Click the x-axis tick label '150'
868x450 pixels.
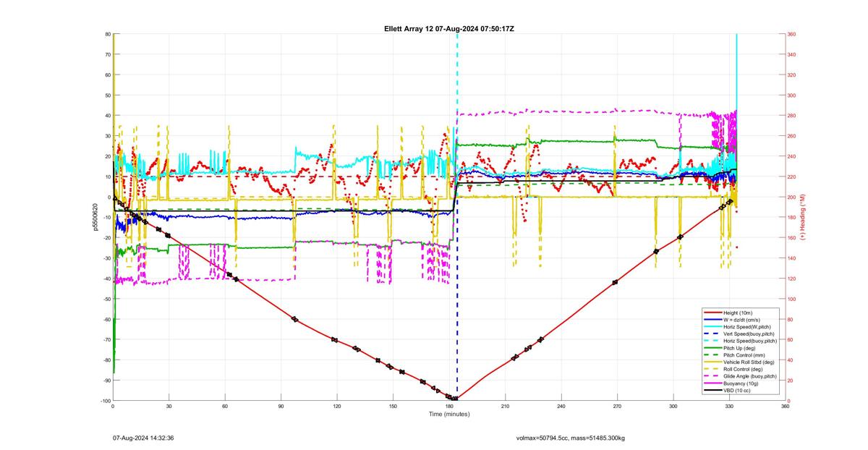click(x=393, y=407)
